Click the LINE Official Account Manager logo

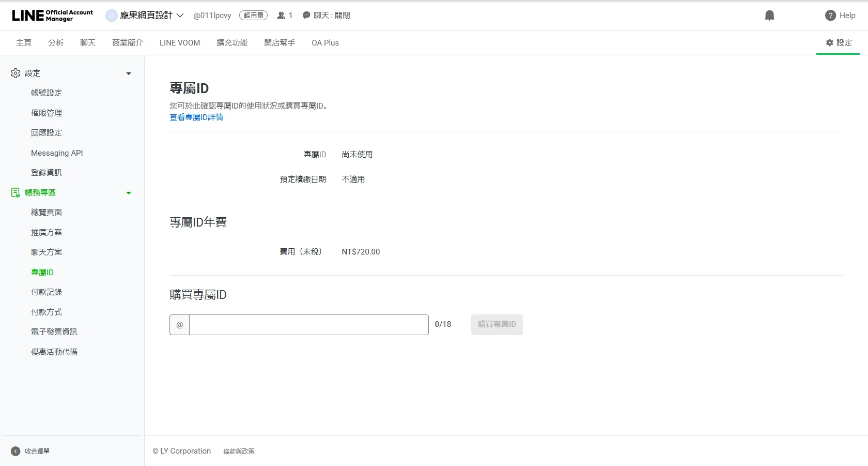(x=52, y=16)
